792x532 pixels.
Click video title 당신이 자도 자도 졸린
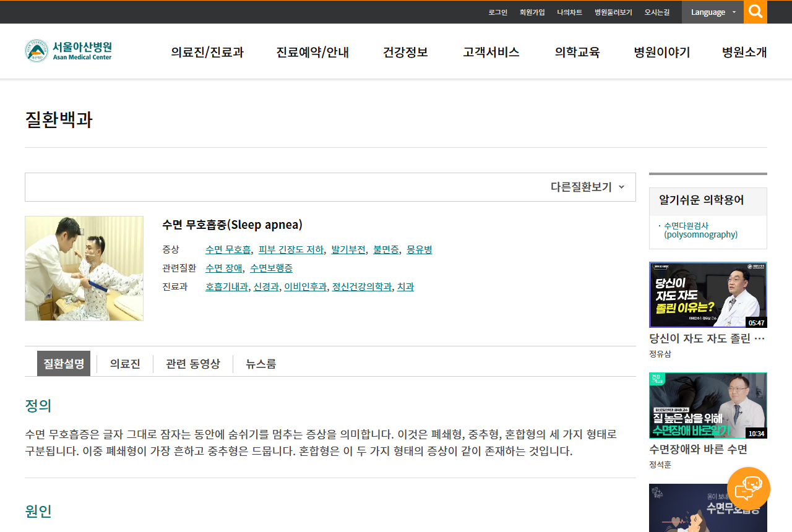click(x=707, y=338)
